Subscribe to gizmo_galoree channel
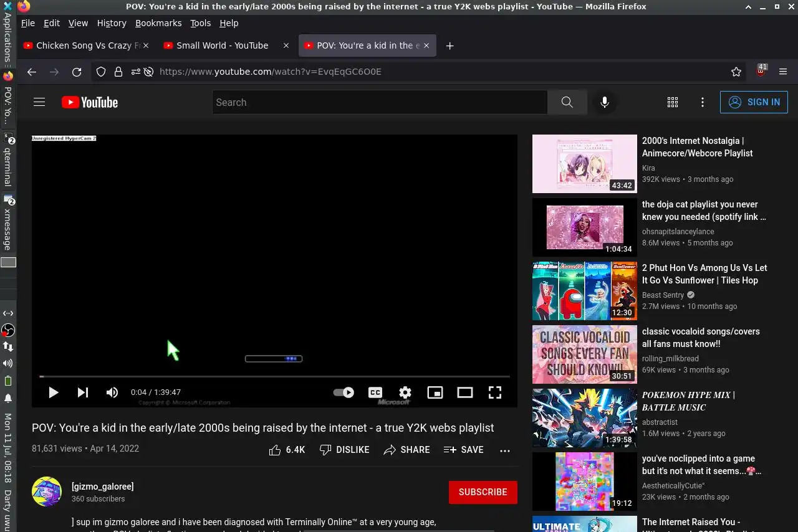The width and height of the screenshot is (798, 532). (483, 492)
